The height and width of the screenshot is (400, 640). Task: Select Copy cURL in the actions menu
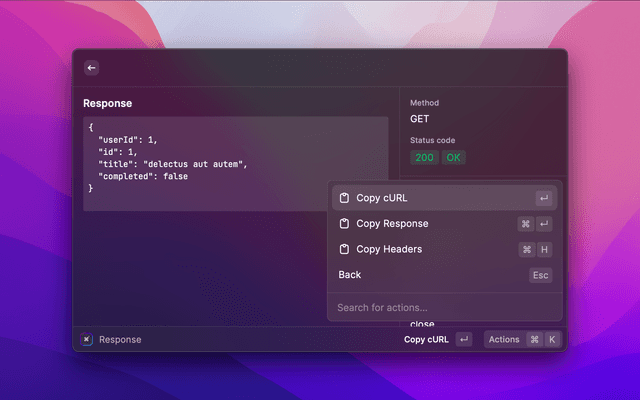382,198
